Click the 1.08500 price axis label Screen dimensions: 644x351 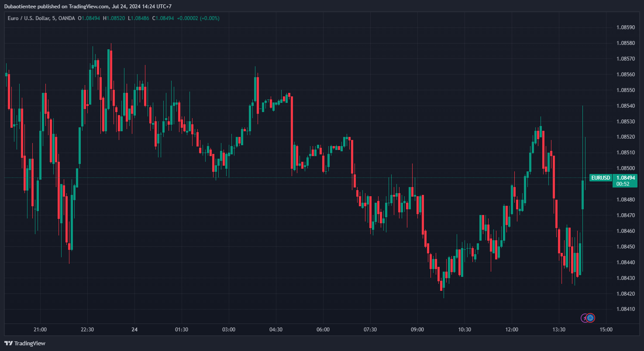pos(626,168)
